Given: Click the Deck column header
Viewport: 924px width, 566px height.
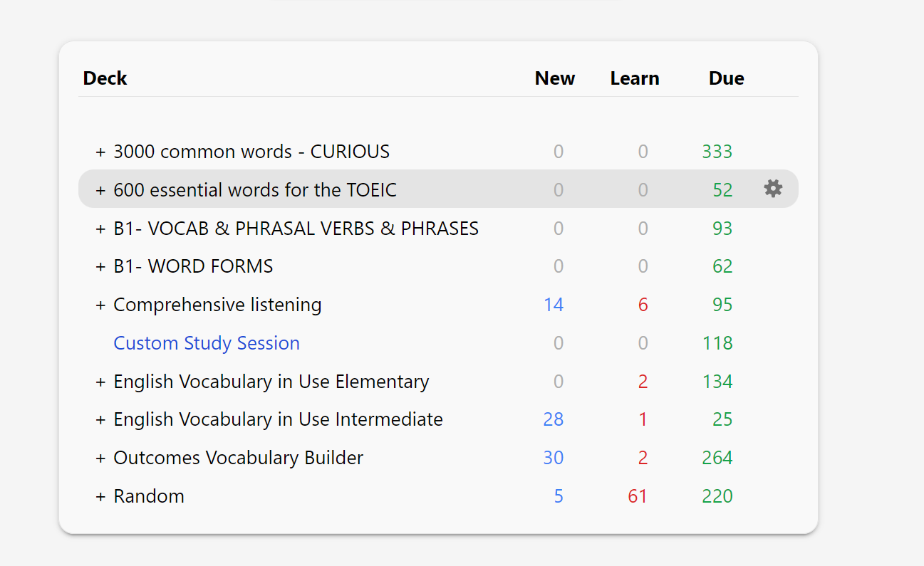Looking at the screenshot, I should pos(105,78).
